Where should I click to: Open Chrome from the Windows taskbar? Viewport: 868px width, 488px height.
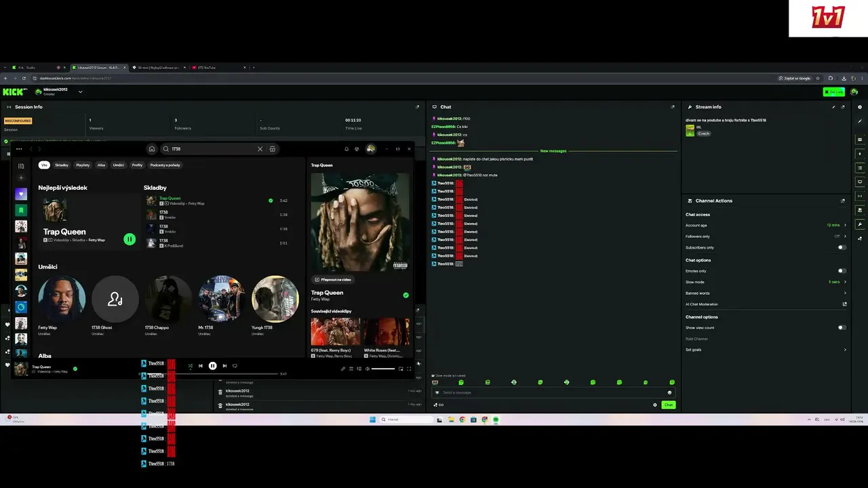[462, 420]
